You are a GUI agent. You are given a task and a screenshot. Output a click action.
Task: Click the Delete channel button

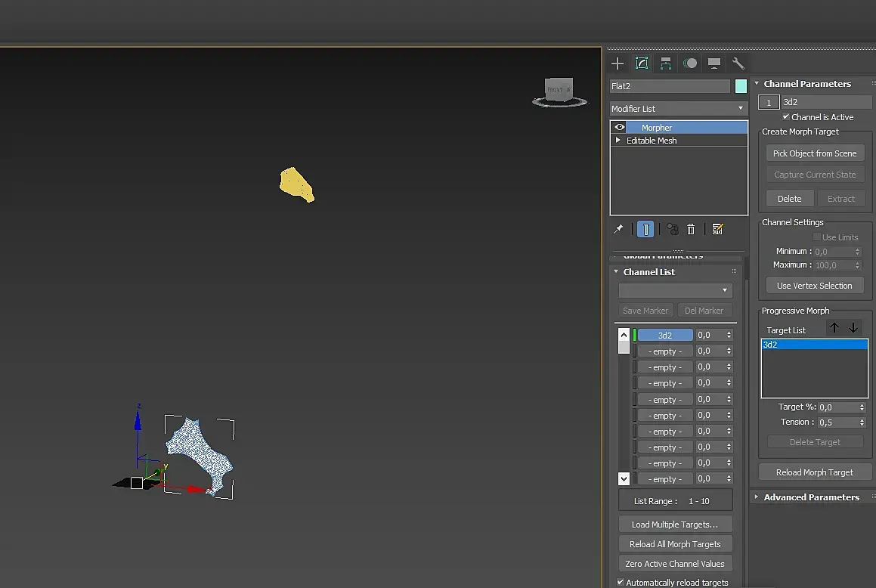[789, 198]
